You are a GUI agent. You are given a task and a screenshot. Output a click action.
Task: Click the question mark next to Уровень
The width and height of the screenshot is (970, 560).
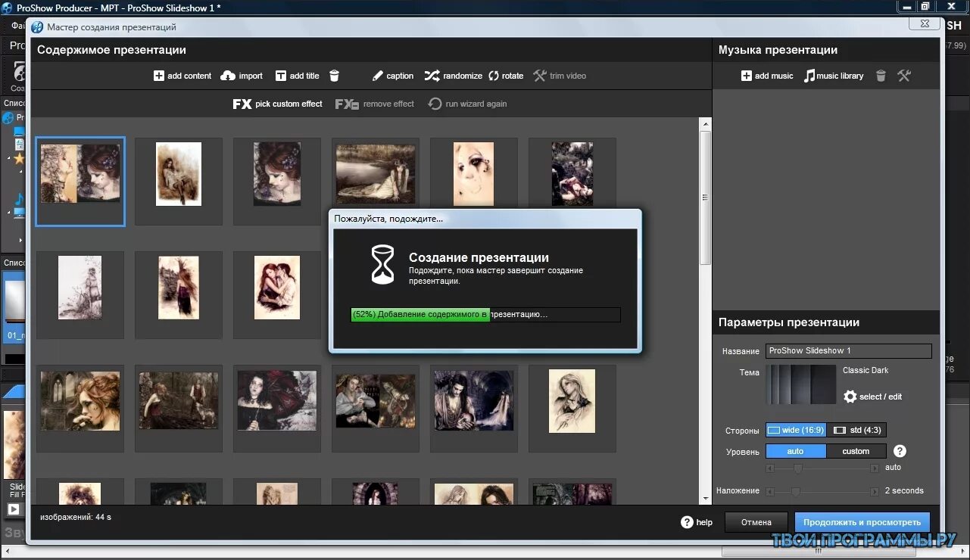pyautogui.click(x=900, y=450)
